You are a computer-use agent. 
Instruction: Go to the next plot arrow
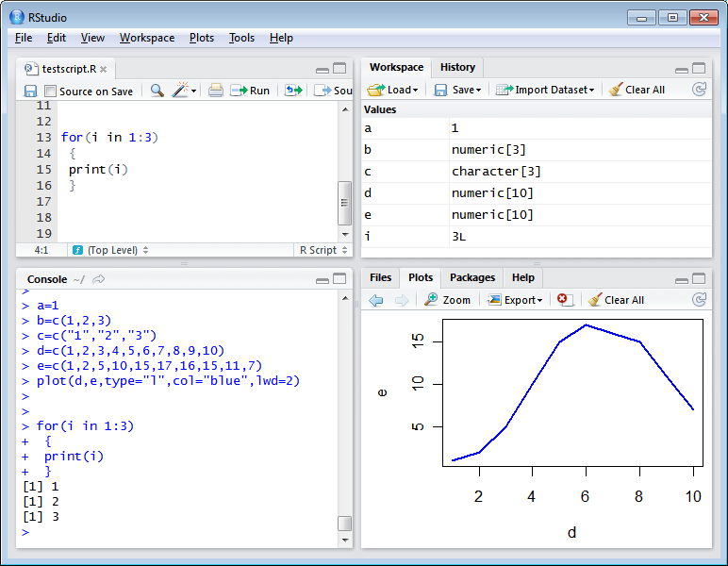click(402, 300)
